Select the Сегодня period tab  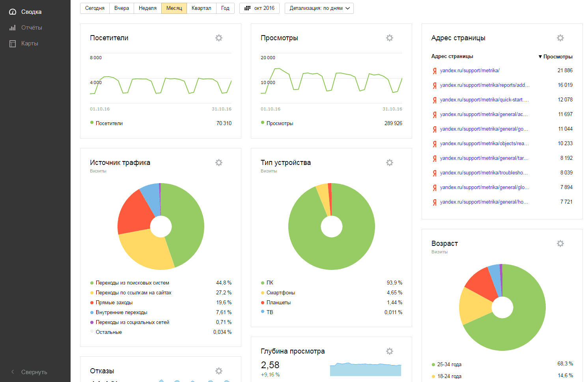click(95, 8)
